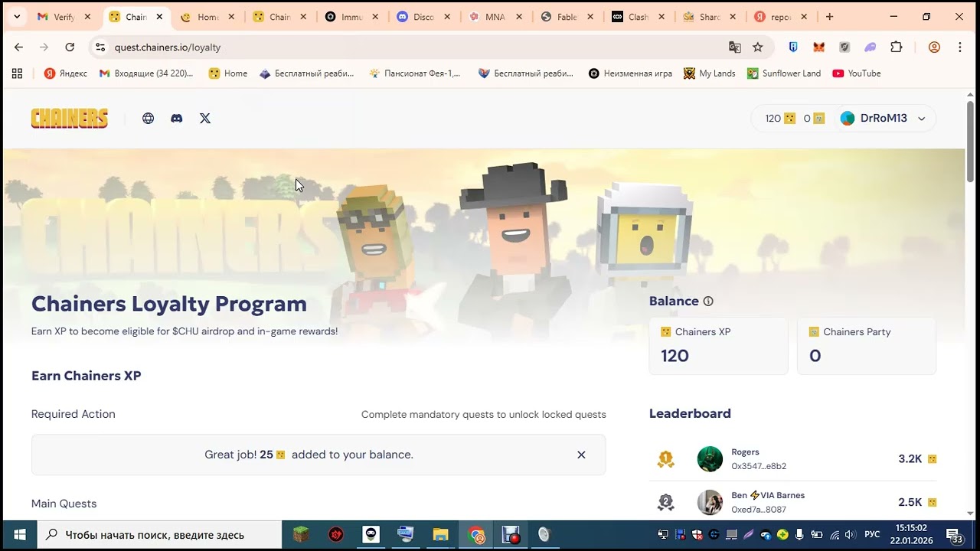Open the Chainers logo home link
Viewport: 980px width, 551px height.
click(70, 119)
